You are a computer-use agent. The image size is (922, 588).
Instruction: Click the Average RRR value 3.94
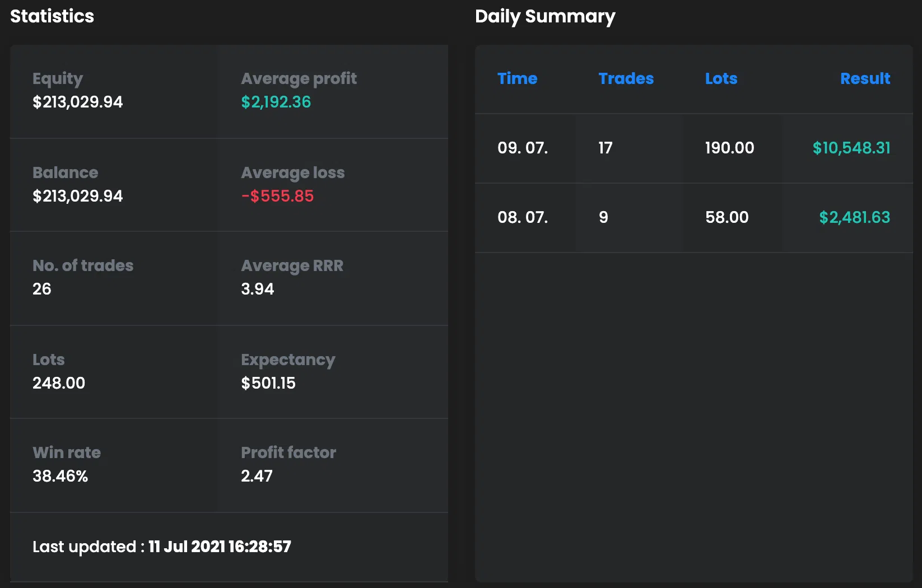tap(258, 290)
